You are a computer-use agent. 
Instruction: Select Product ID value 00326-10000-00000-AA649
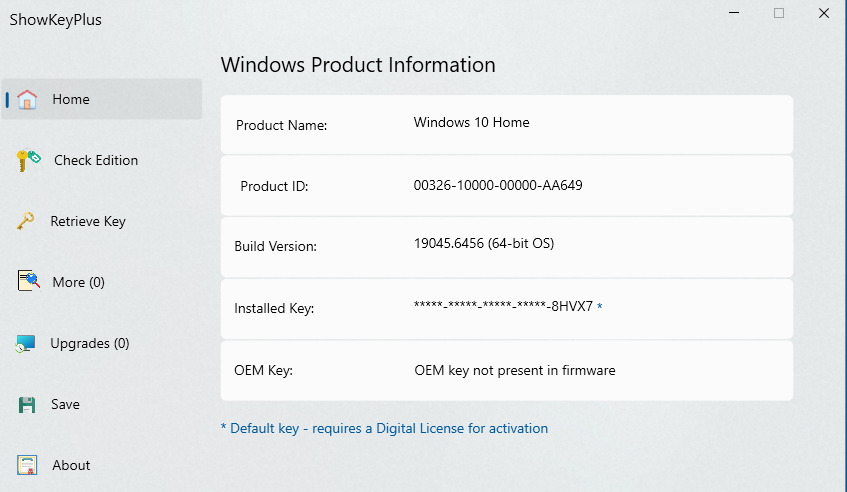[498, 186]
